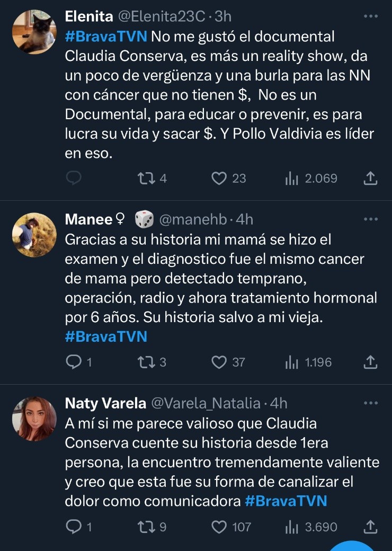This screenshot has width=392, height=551.
Task: Reply to Naty Varela's tweet
Action: (73, 527)
